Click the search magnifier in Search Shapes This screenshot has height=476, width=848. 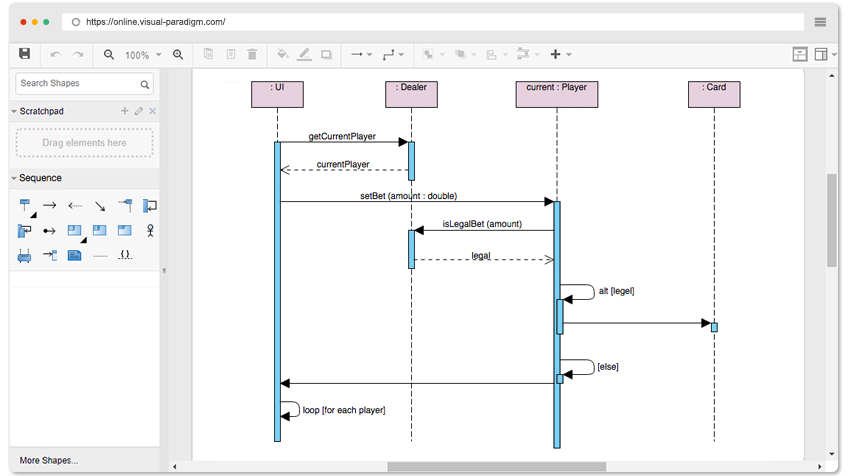coord(144,84)
